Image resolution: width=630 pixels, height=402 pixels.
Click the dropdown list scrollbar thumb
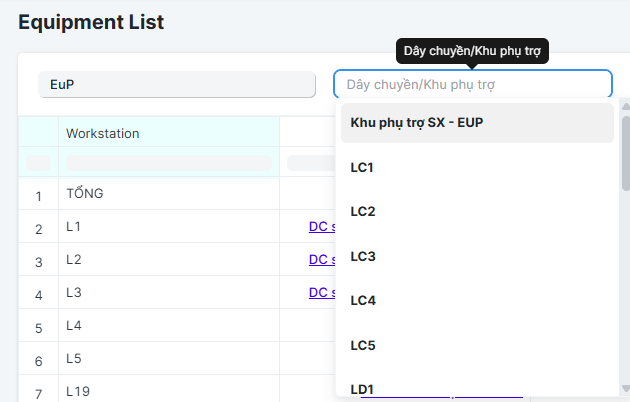[x=625, y=150]
